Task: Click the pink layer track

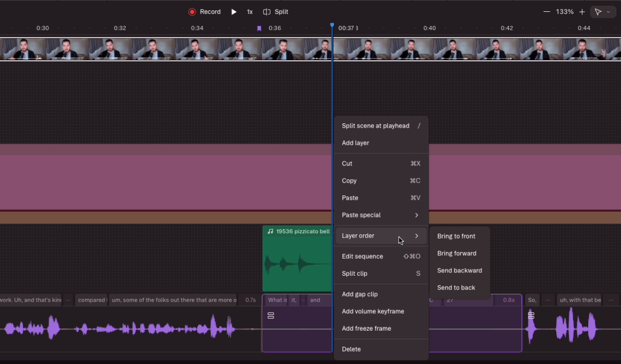Action: 165,177
